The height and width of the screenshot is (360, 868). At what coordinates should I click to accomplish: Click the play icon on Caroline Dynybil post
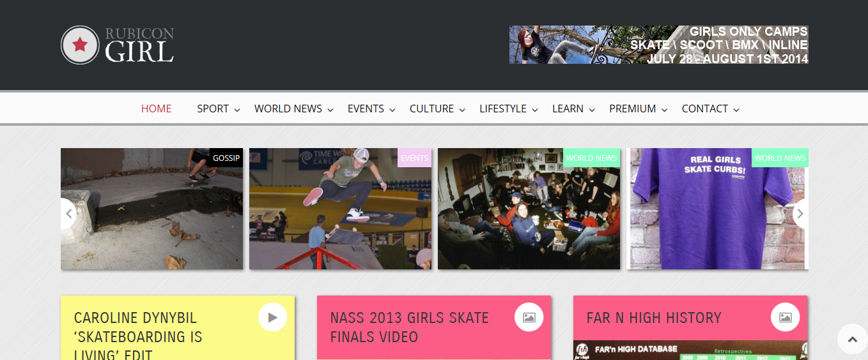pos(273,317)
